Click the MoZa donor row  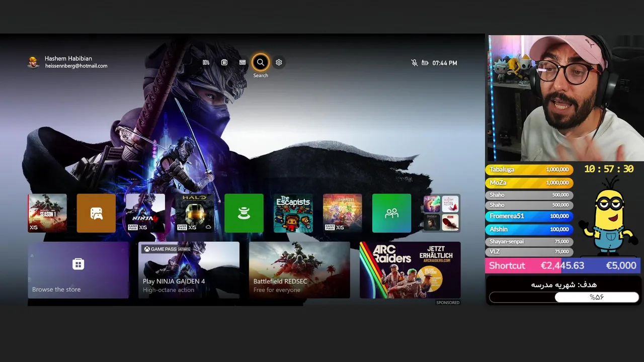[x=529, y=183]
